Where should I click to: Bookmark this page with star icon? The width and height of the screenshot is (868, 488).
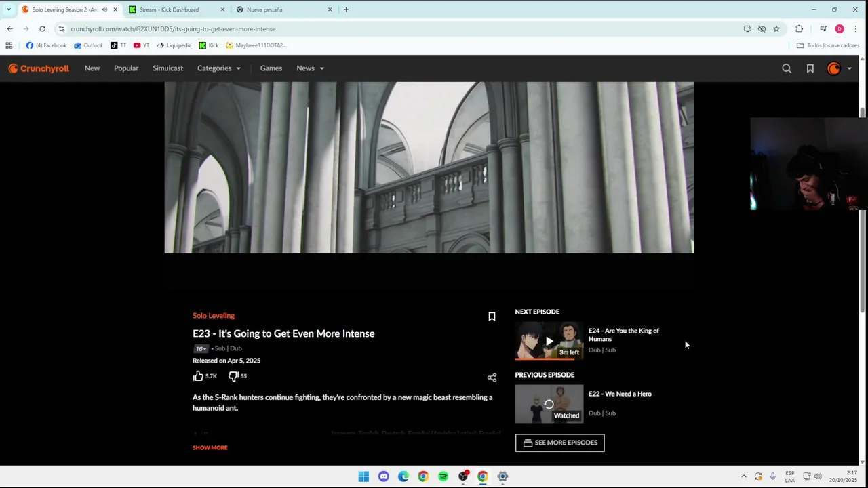click(776, 29)
